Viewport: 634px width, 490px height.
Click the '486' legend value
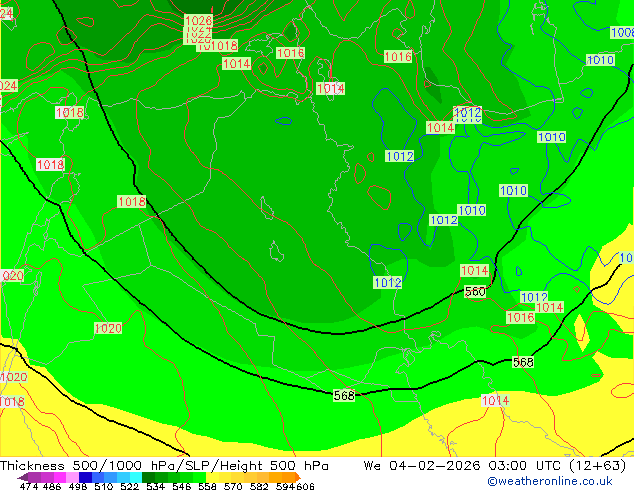coord(52,486)
